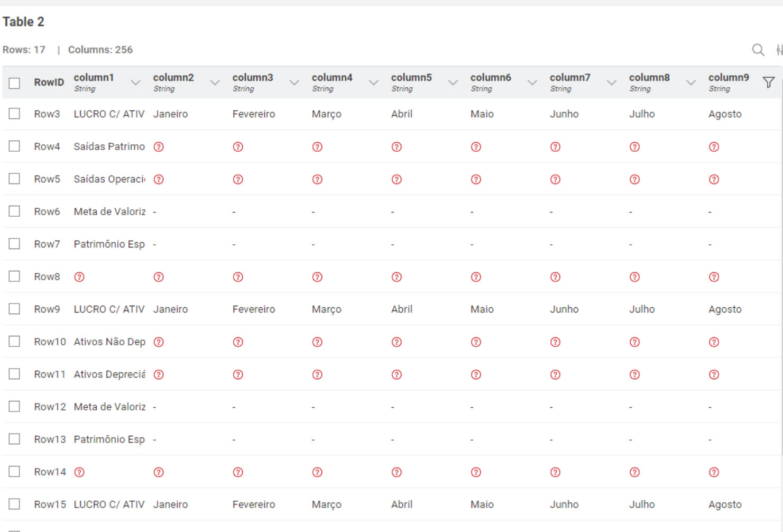Image resolution: width=783 pixels, height=532 pixels.
Task: Open table settings sliders icon
Action: coord(779,50)
